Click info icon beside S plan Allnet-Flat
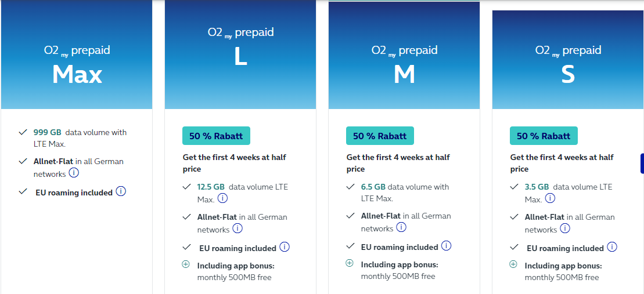Image resolution: width=644 pixels, height=294 pixels. [565, 228]
